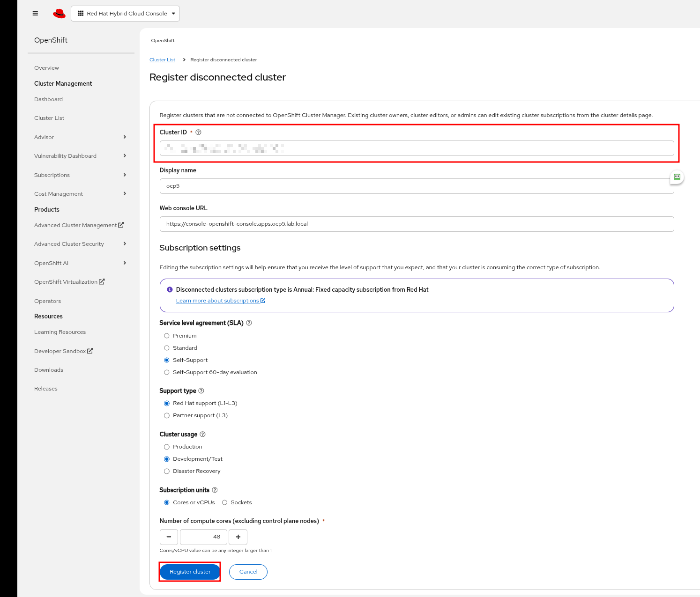Expand the Advisor menu section

pos(81,137)
